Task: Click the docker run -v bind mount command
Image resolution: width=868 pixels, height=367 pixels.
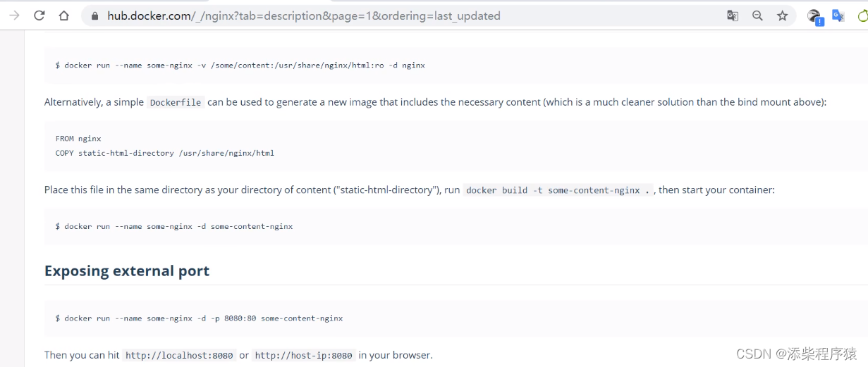Action: coord(240,65)
